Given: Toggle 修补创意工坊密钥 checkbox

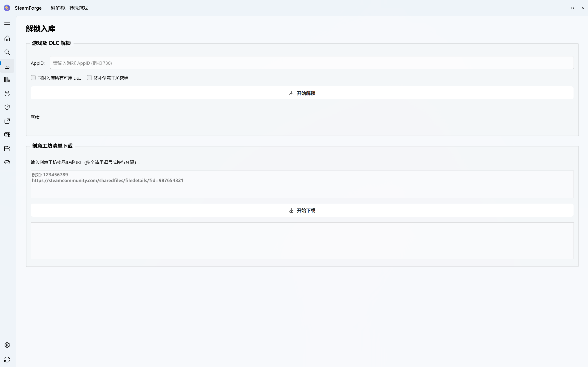Looking at the screenshot, I should [x=89, y=78].
